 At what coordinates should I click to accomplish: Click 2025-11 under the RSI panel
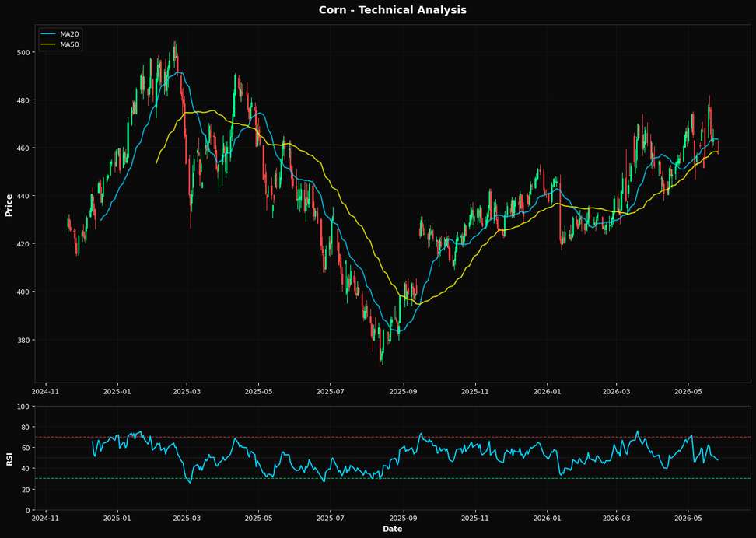tap(475, 519)
